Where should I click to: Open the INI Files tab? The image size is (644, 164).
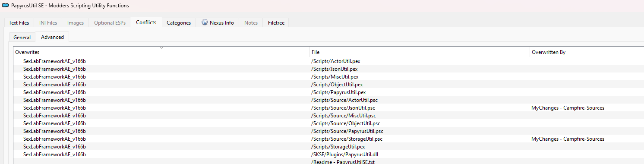pos(48,23)
